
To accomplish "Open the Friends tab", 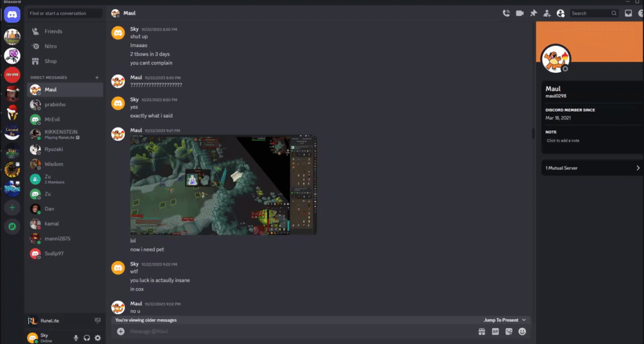I will (x=65, y=31).
